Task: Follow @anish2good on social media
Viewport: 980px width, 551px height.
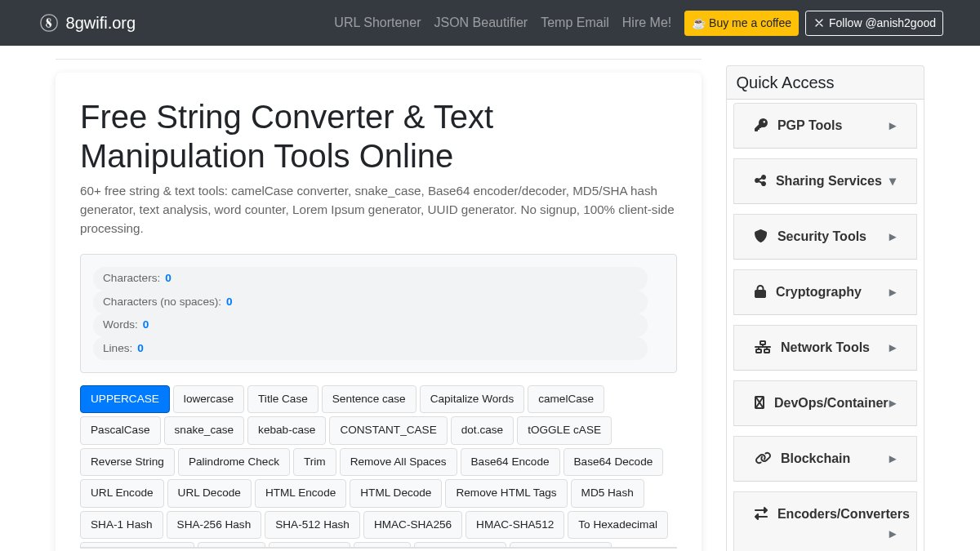Action: tap(874, 23)
